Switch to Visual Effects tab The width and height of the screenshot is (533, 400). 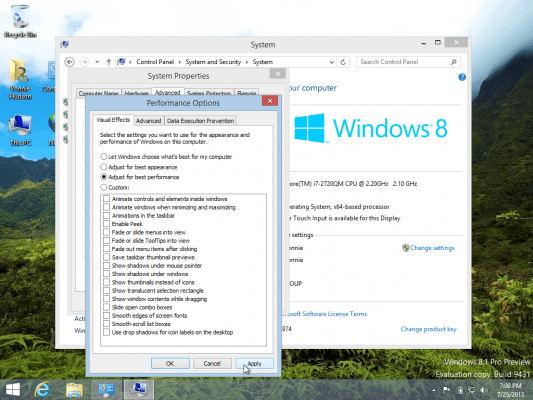[x=113, y=120]
